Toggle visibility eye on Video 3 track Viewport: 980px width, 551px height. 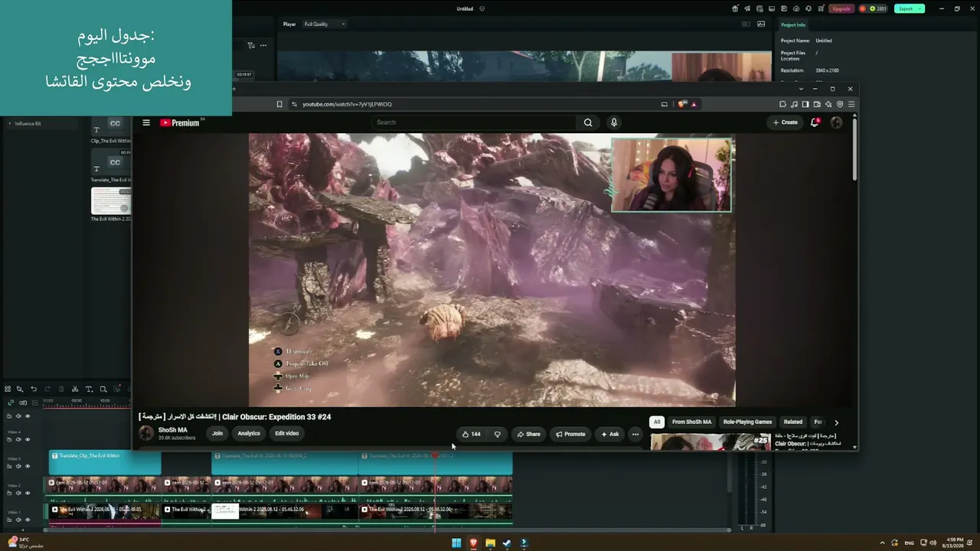[x=28, y=466]
